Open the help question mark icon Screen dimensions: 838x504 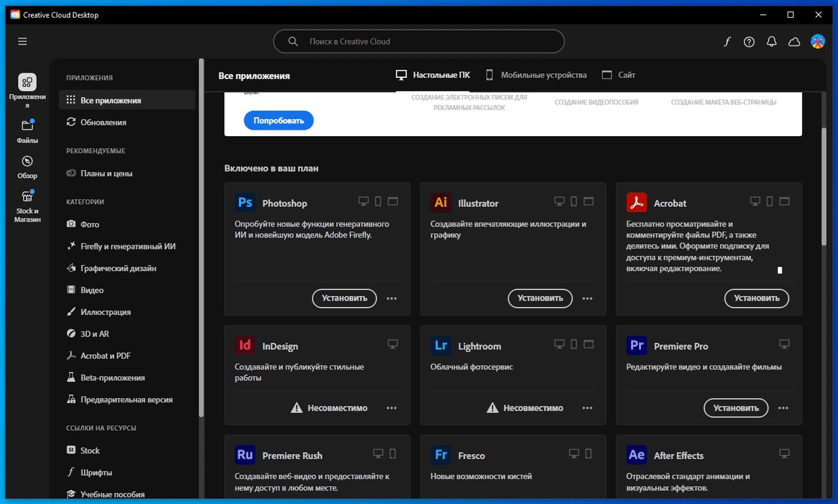pyautogui.click(x=749, y=41)
